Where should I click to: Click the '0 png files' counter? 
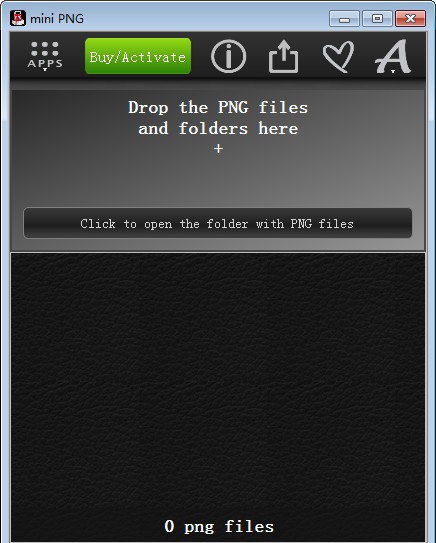(219, 526)
